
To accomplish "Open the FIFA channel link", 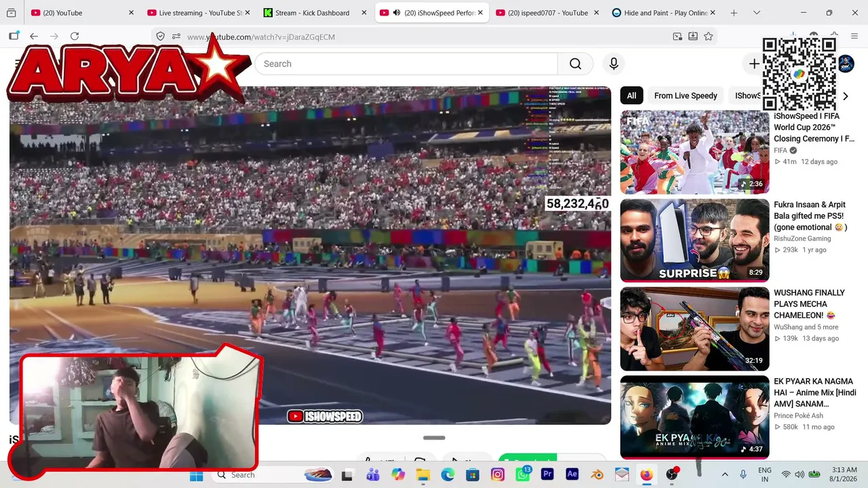I will coord(781,150).
